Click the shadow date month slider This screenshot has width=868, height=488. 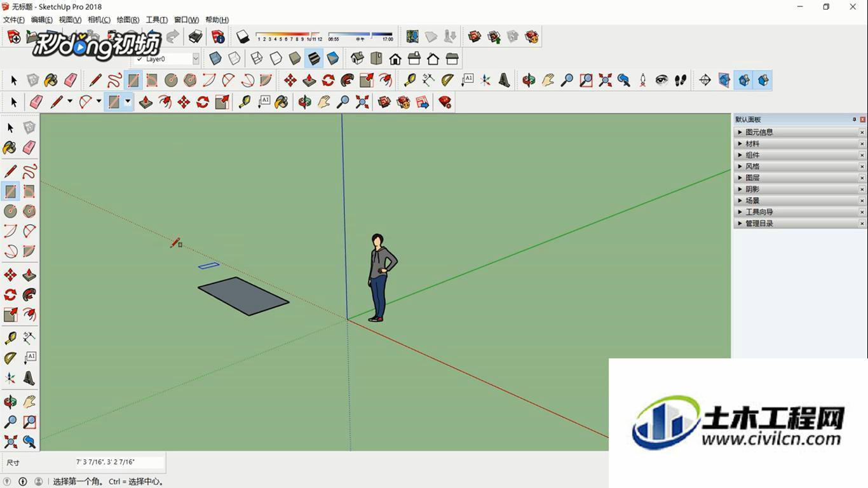[290, 37]
